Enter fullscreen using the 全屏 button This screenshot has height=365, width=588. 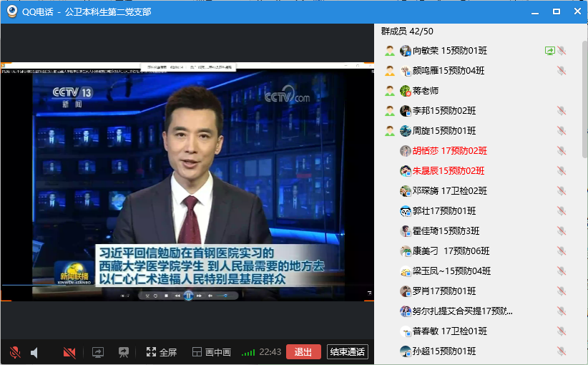pyautogui.click(x=161, y=352)
